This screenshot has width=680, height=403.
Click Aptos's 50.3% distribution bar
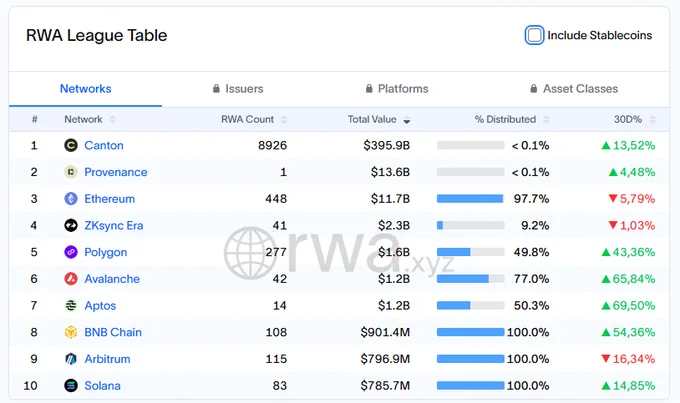click(471, 305)
